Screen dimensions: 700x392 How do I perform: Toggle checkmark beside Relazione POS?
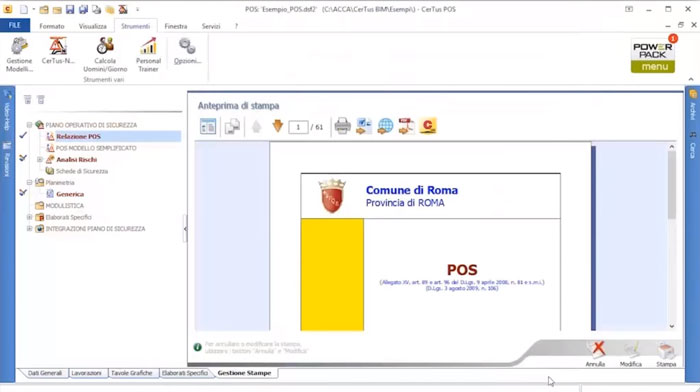[x=23, y=135]
